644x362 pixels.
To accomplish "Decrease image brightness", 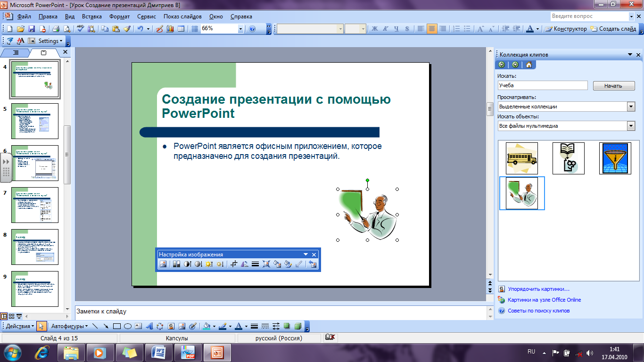I will point(220,264).
